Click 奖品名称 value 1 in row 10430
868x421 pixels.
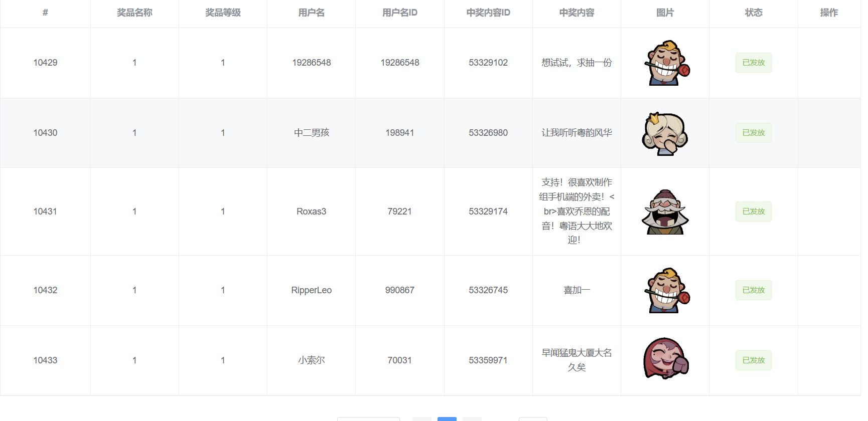point(134,133)
